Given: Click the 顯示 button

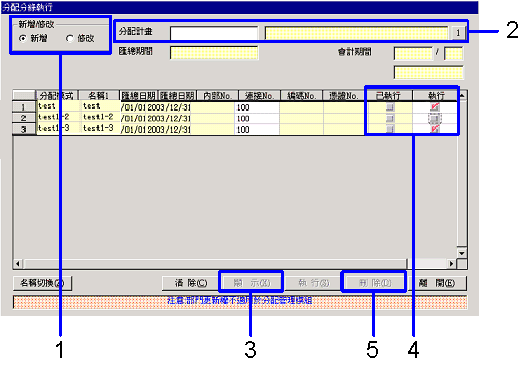Looking at the screenshot, I should [252, 283].
